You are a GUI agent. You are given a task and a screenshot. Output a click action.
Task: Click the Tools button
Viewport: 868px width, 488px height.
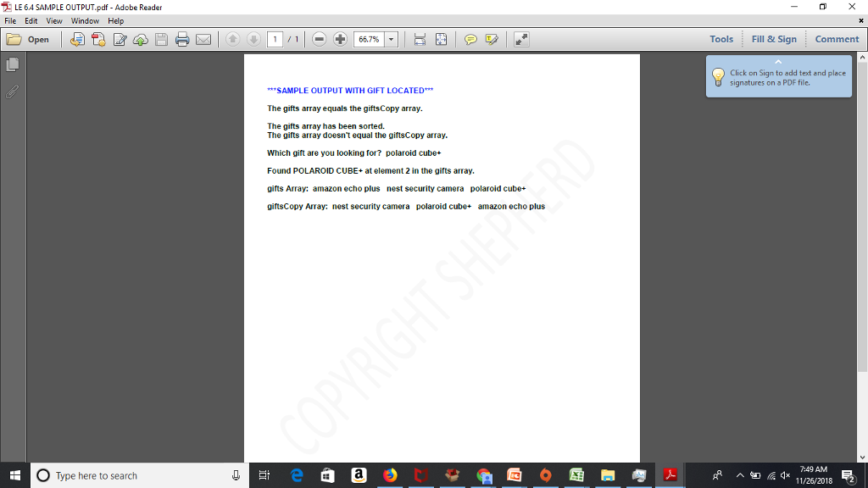pos(721,38)
